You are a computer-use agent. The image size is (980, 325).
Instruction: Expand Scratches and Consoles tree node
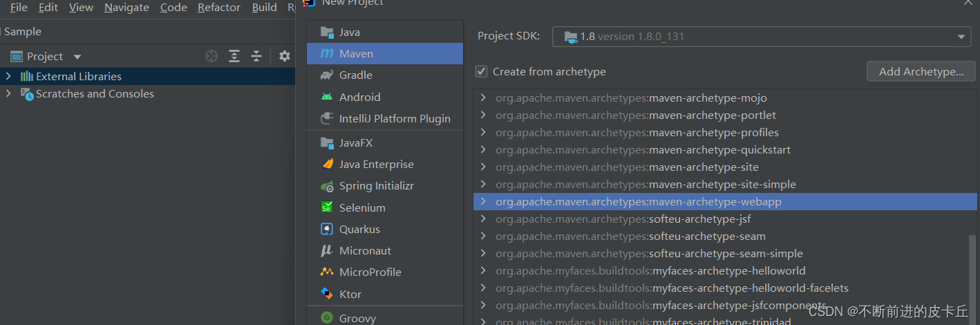[x=8, y=93]
